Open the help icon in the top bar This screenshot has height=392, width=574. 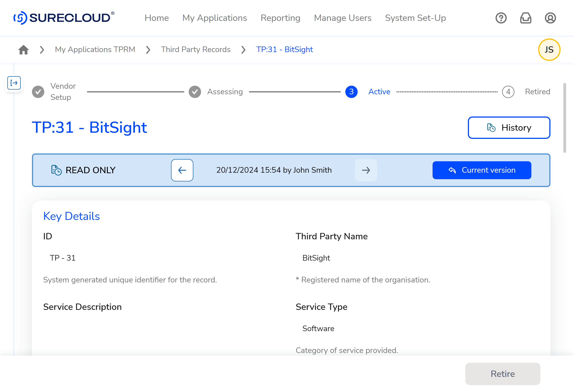(x=501, y=18)
